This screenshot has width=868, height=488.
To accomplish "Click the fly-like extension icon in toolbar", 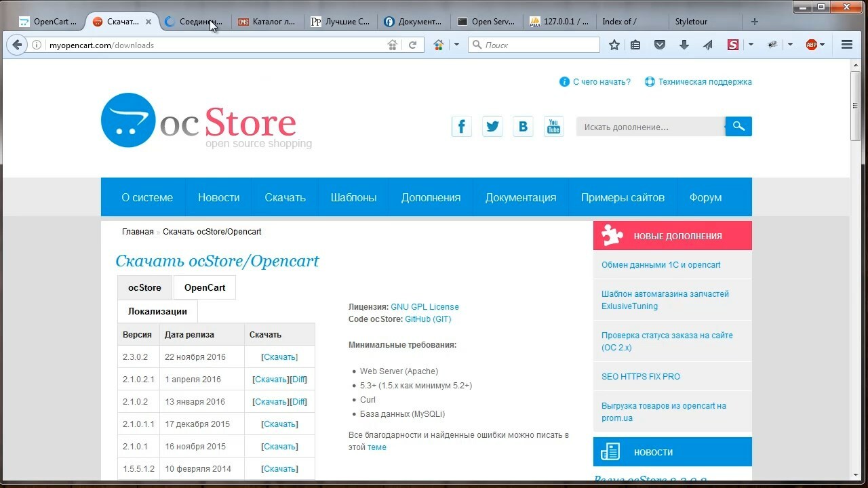I will (x=772, y=45).
